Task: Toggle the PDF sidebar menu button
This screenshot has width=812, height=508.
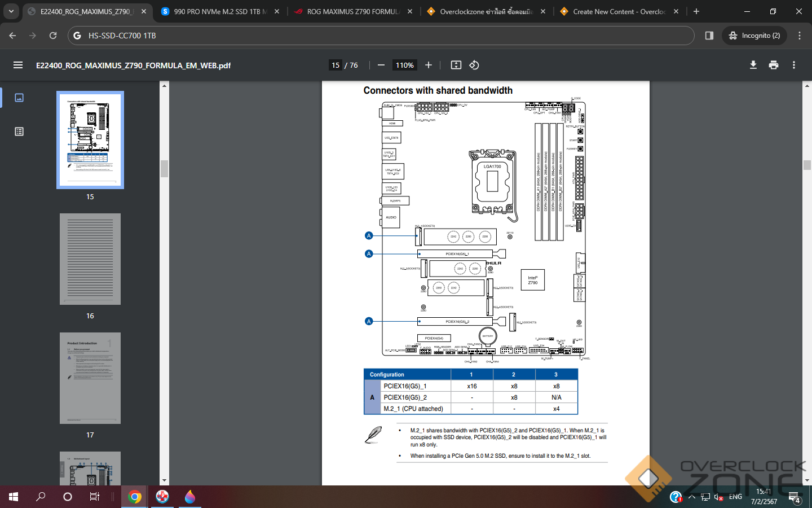Action: click(18, 65)
